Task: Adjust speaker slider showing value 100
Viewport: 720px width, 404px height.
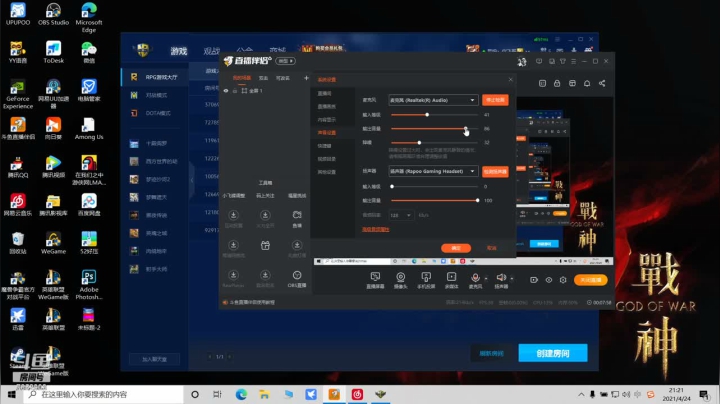Action: pos(478,201)
